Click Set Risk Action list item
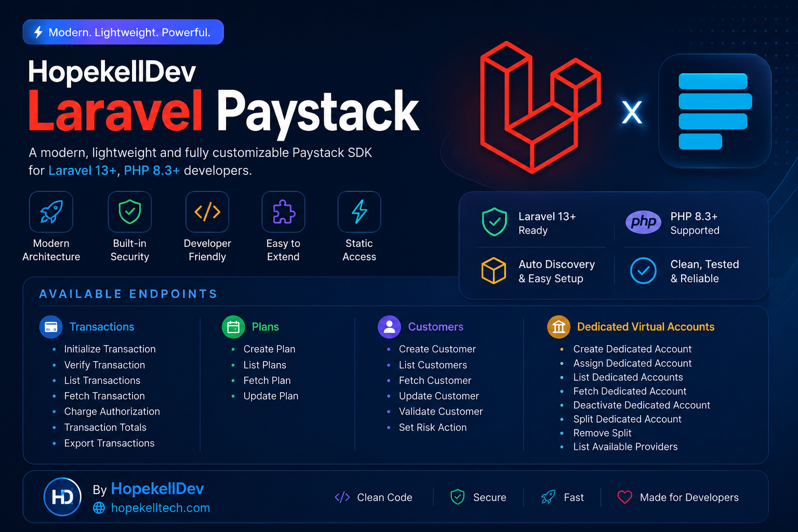Screen dimensions: 798x532 (x=433, y=428)
